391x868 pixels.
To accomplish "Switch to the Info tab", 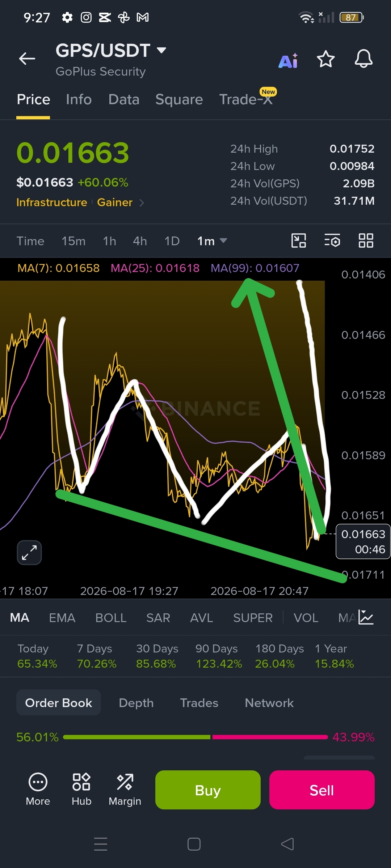I will point(79,99).
